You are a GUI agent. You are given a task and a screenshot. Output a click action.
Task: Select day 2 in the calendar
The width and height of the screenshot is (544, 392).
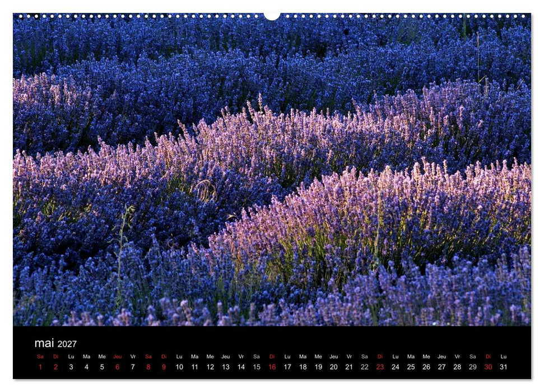(55, 367)
